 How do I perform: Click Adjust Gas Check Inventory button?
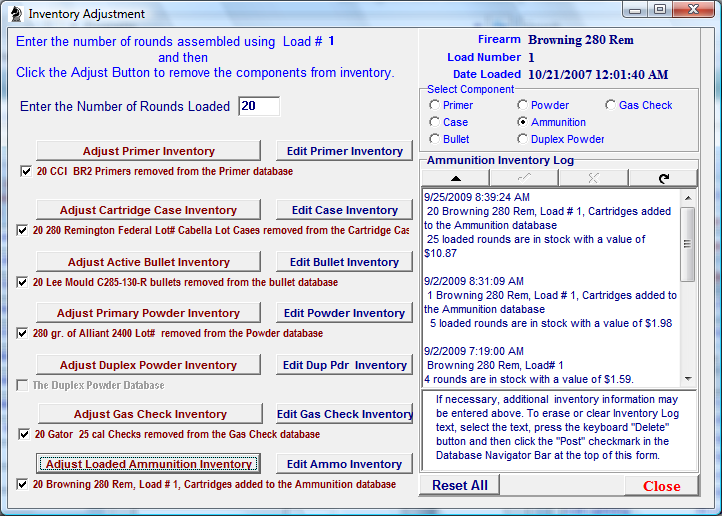click(150, 414)
